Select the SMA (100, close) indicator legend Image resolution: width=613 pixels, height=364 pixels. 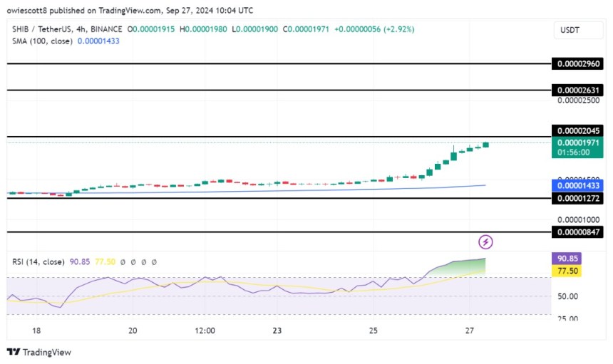tap(40, 42)
